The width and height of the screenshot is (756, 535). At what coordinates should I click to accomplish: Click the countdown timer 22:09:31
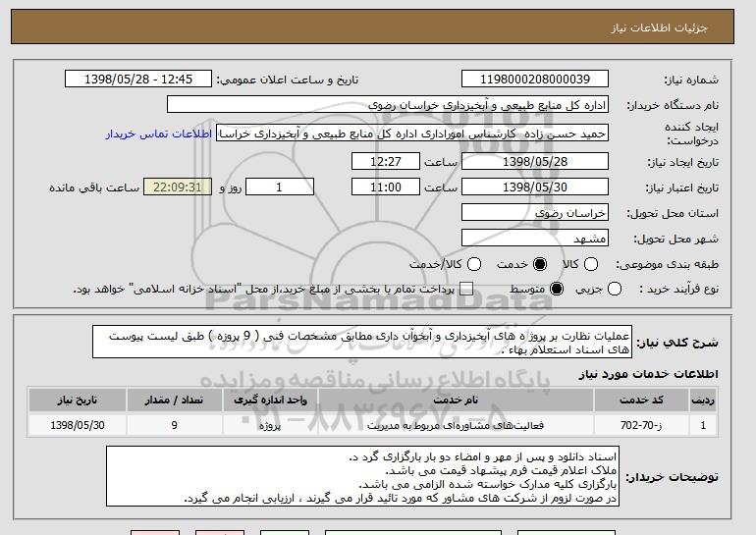click(x=178, y=187)
